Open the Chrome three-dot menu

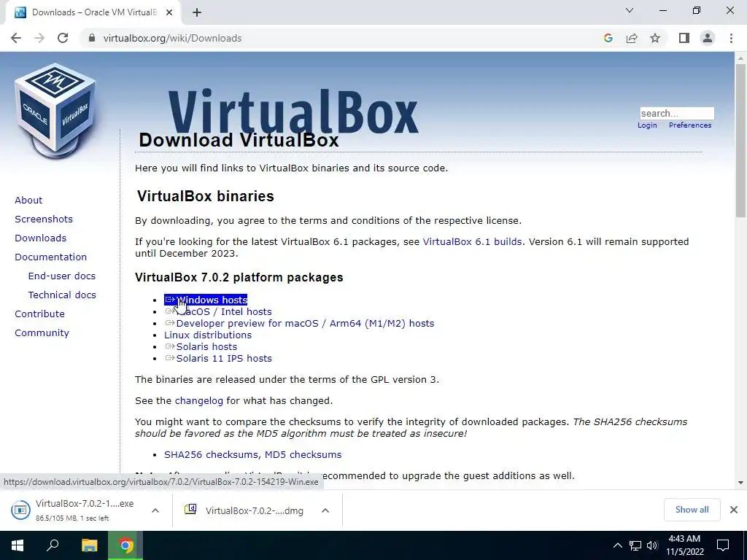point(731,38)
